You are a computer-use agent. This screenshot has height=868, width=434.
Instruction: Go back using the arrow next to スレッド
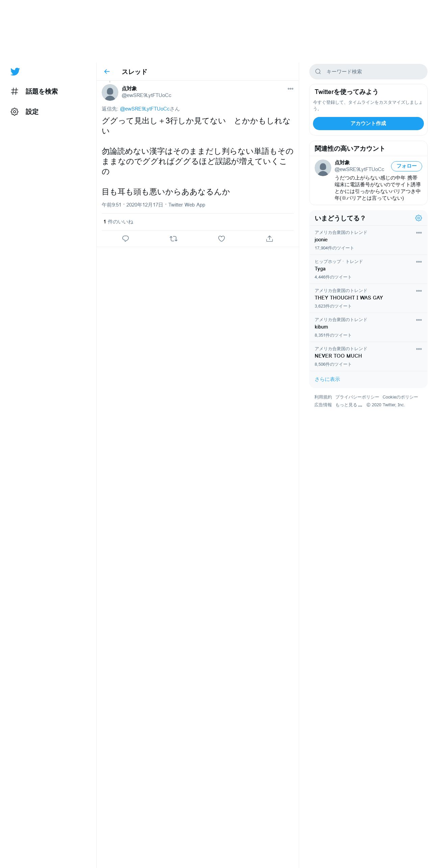coord(107,72)
